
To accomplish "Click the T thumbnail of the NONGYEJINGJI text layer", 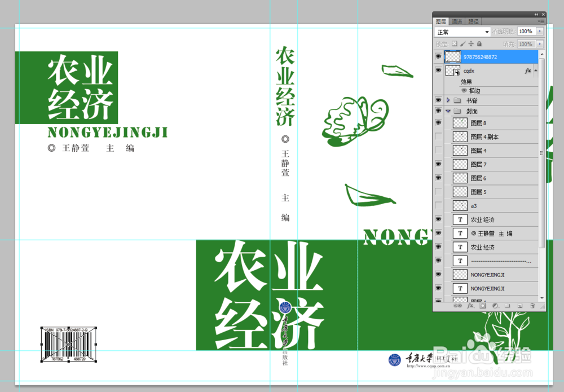I will (x=460, y=288).
